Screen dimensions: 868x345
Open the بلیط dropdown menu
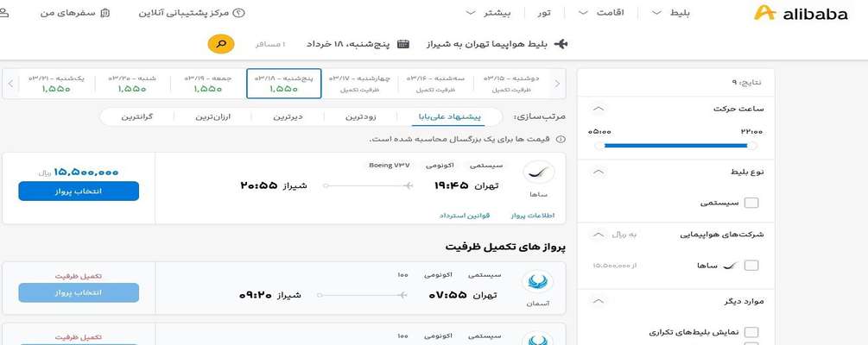click(x=670, y=12)
